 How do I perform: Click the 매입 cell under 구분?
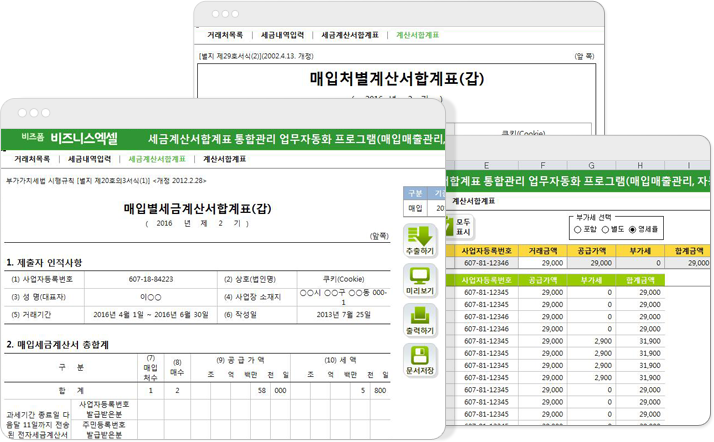pyautogui.click(x=415, y=209)
